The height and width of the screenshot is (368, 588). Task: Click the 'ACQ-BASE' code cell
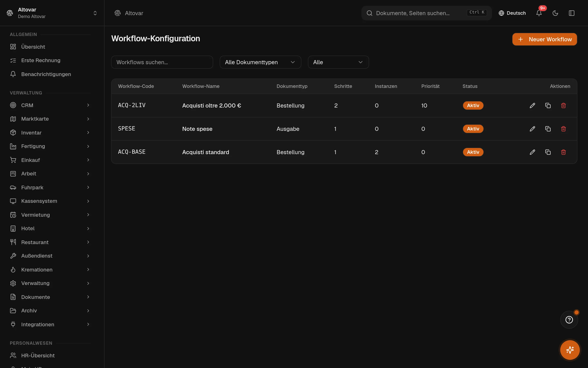click(x=132, y=152)
